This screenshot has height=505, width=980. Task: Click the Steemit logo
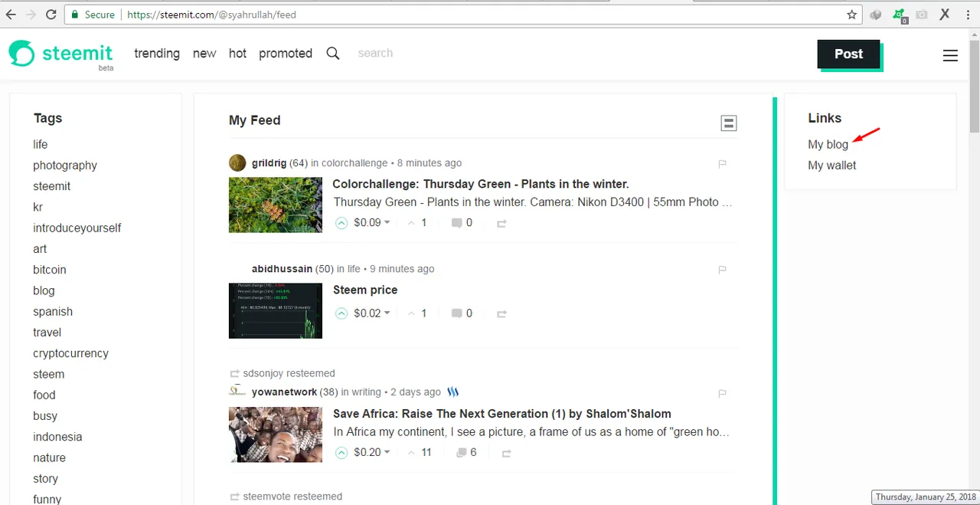pos(61,54)
